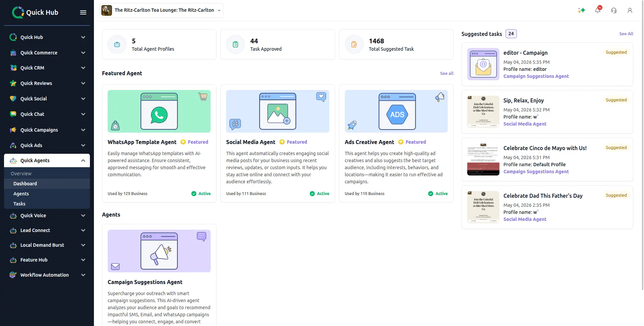Click the Workflow Automation icon
This screenshot has height=326, width=644.
point(13,275)
